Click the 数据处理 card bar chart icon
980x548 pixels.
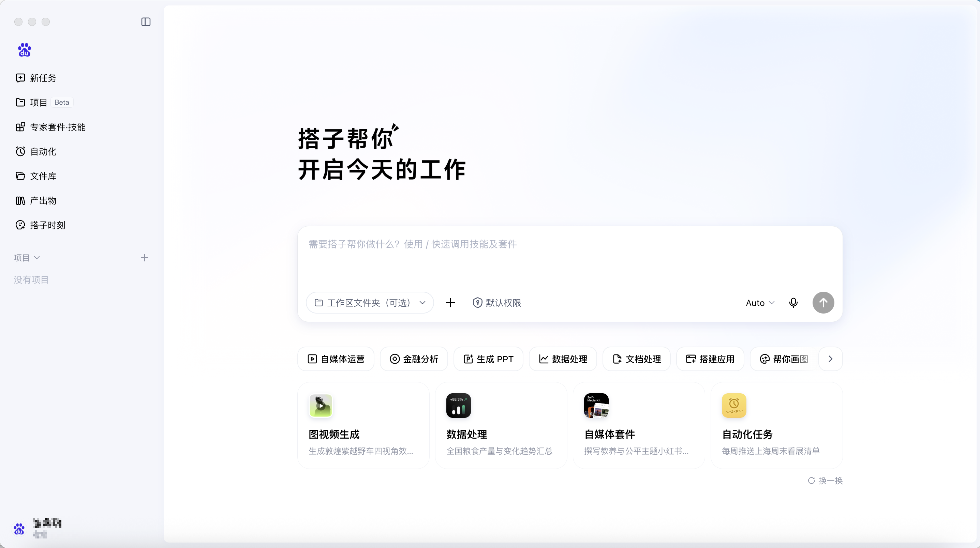point(458,406)
